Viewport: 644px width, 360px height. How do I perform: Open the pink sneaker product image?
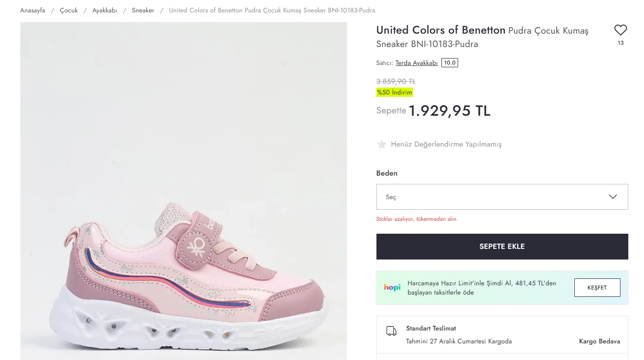(184, 191)
